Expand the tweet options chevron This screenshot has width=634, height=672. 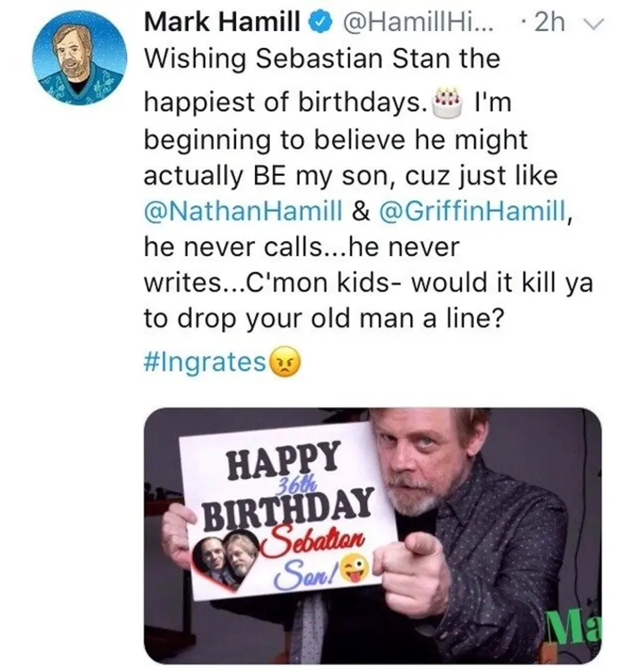point(596,23)
